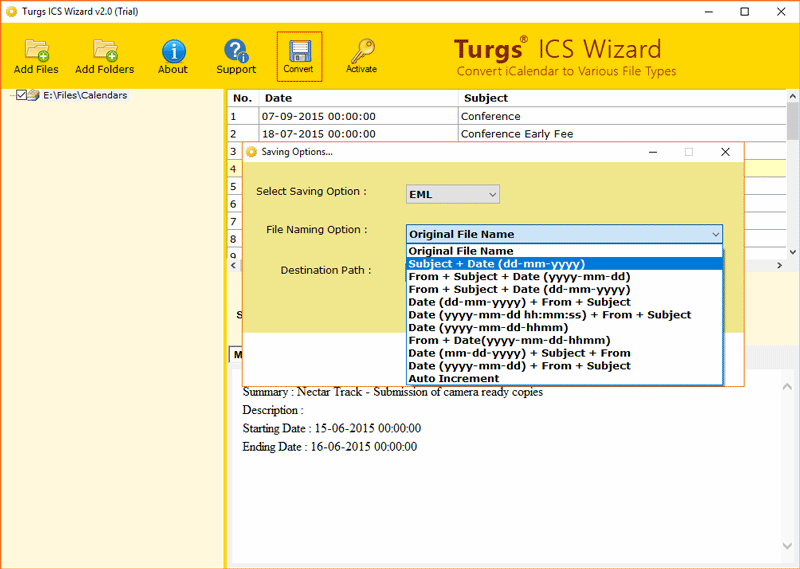This screenshot has height=569, width=800.
Task: Select row number 5 in table
Action: click(x=234, y=186)
